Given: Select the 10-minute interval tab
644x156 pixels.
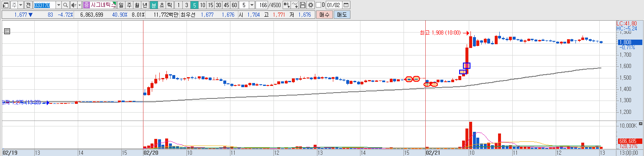Looking at the screenshot, I should tap(202, 5).
